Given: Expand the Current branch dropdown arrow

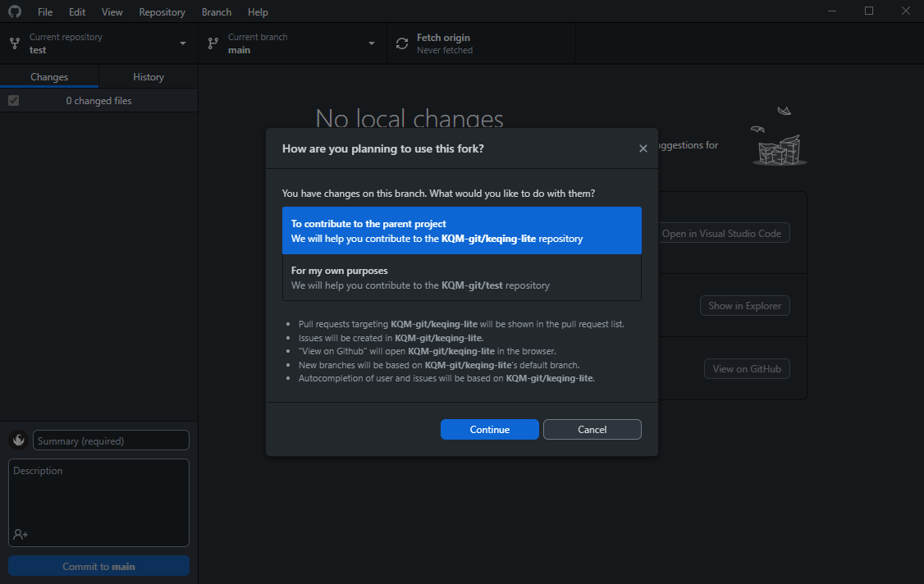Looking at the screenshot, I should [371, 43].
